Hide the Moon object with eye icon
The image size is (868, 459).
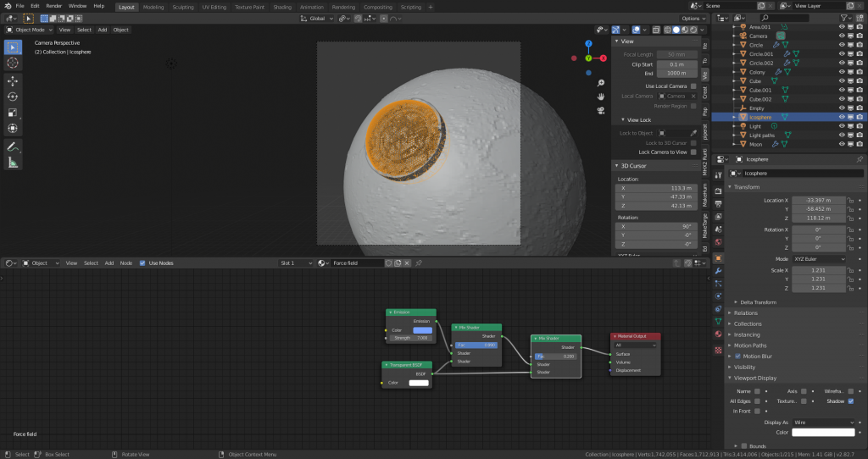[842, 144]
